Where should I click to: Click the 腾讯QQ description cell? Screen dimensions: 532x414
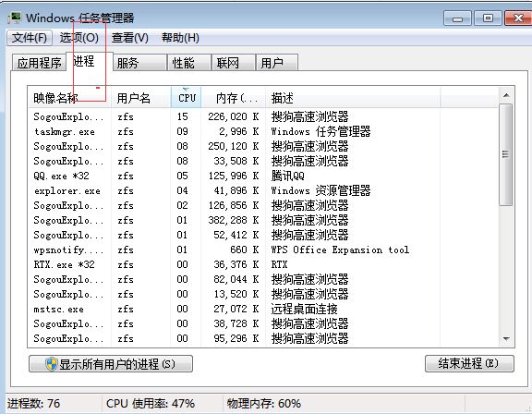pyautogui.click(x=288, y=176)
